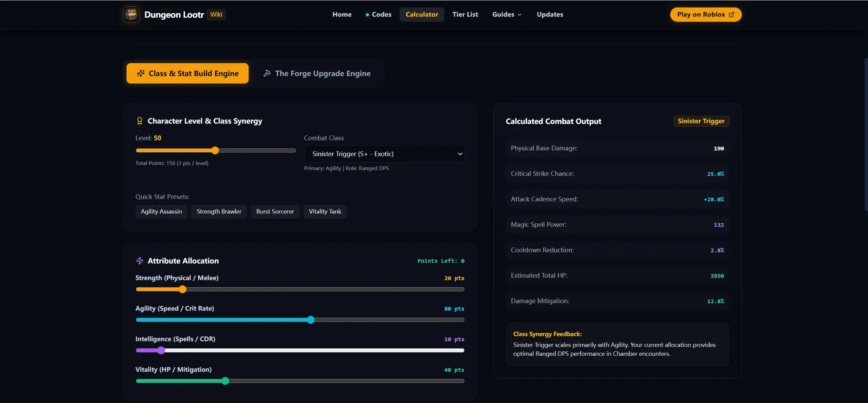Go to the Home page

click(x=342, y=14)
